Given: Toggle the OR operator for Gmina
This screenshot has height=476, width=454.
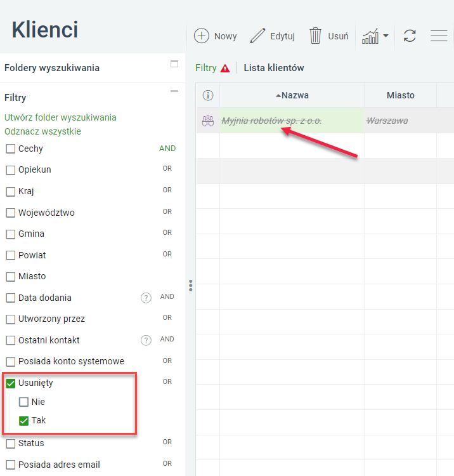Looking at the screenshot, I should (167, 232).
